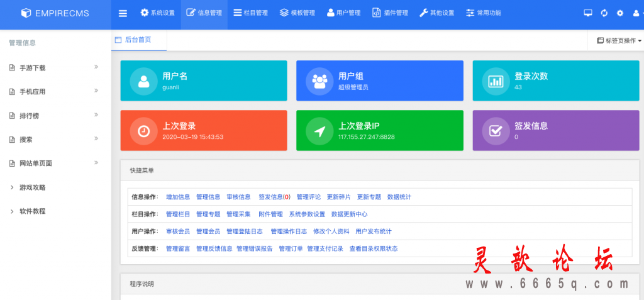Open the 数据更新中心 link
This screenshot has height=300, width=644.
[x=350, y=214]
